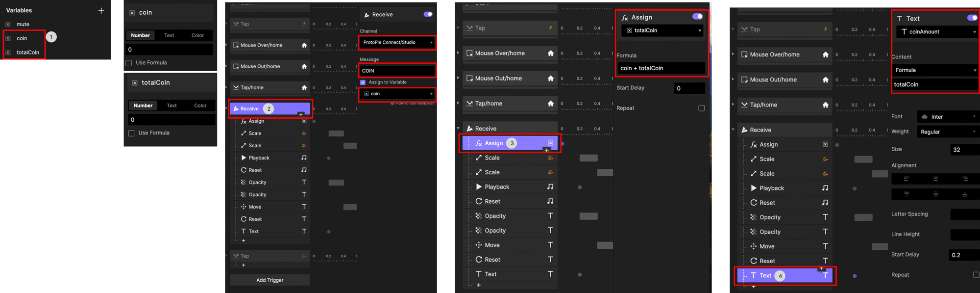Check Repeat checkbox in Assign properties
Screen dimensions: 980x293
(702, 108)
